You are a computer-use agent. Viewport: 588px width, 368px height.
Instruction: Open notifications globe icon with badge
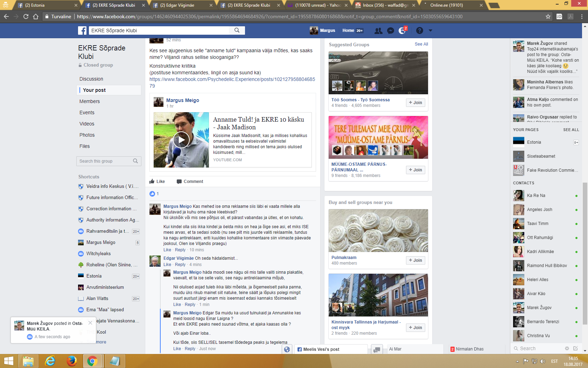(x=402, y=31)
